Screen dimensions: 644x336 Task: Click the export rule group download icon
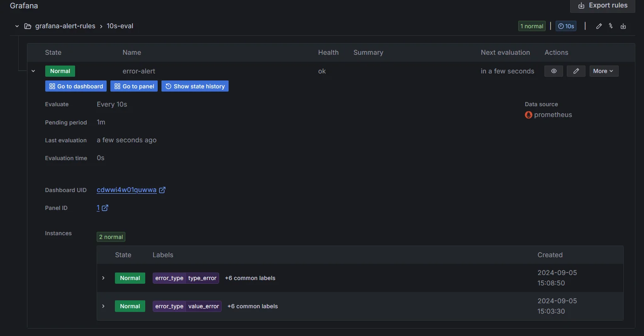[623, 26]
